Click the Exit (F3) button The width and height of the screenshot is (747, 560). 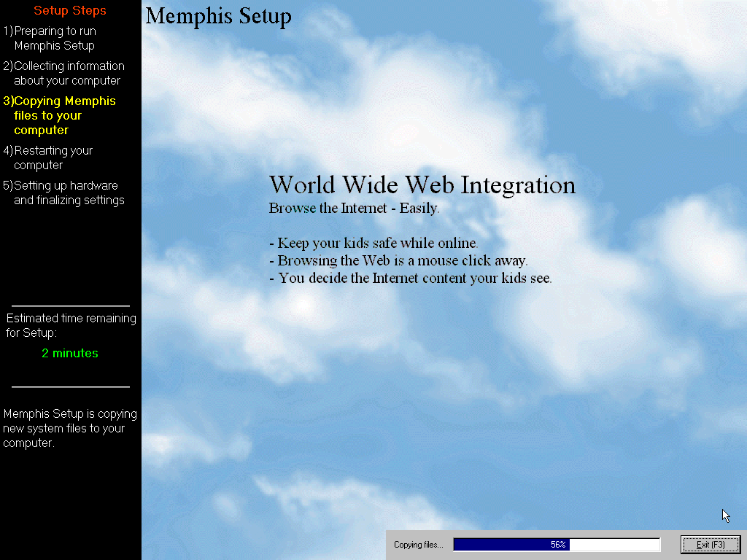point(711,544)
